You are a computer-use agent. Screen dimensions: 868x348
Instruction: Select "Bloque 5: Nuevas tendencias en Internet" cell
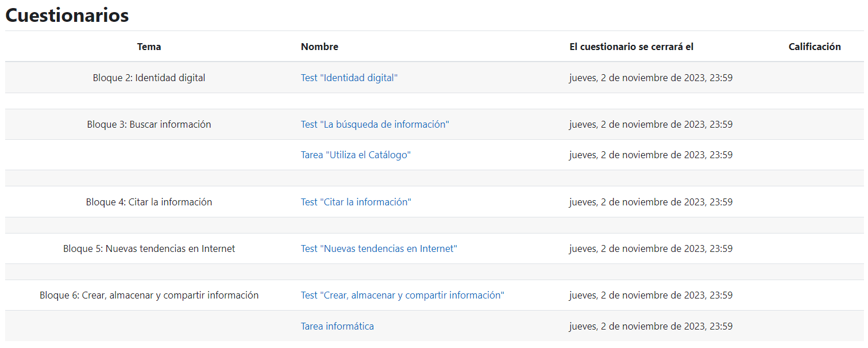coord(149,248)
